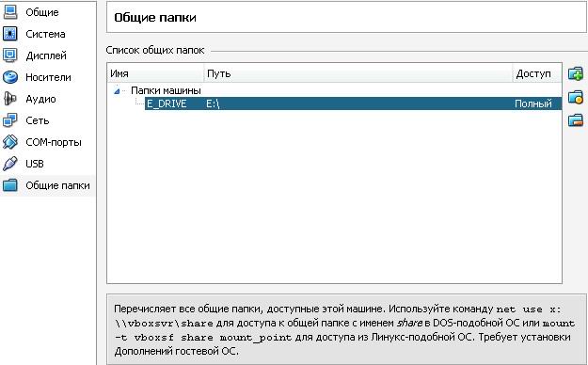
Task: Click the Список общих папок label
Action: 155,50
